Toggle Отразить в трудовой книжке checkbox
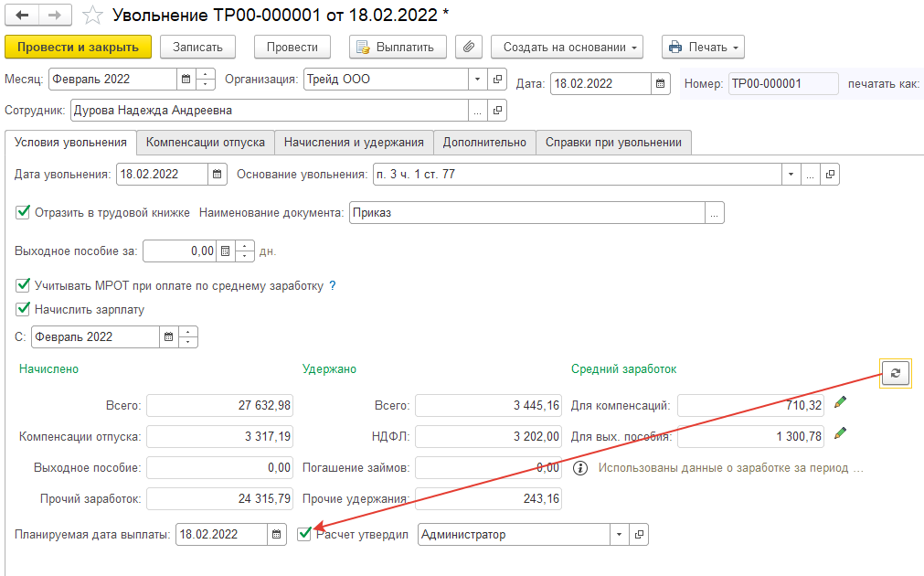Viewport: 924px width, 576px height. tap(23, 212)
